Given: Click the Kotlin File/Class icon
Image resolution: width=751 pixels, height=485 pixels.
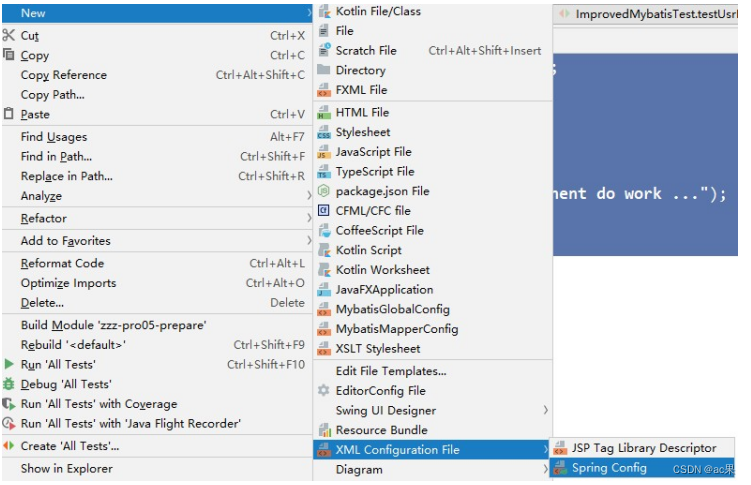Looking at the screenshot, I should [324, 11].
